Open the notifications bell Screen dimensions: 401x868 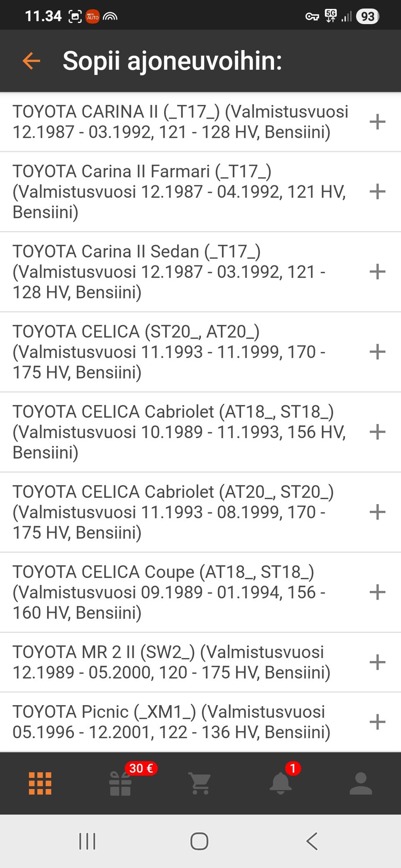tap(280, 783)
